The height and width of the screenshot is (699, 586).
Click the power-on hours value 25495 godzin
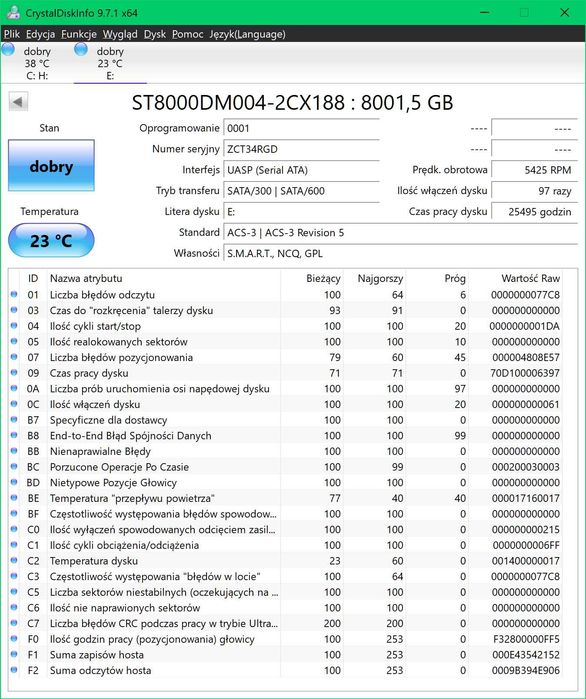pos(534,212)
